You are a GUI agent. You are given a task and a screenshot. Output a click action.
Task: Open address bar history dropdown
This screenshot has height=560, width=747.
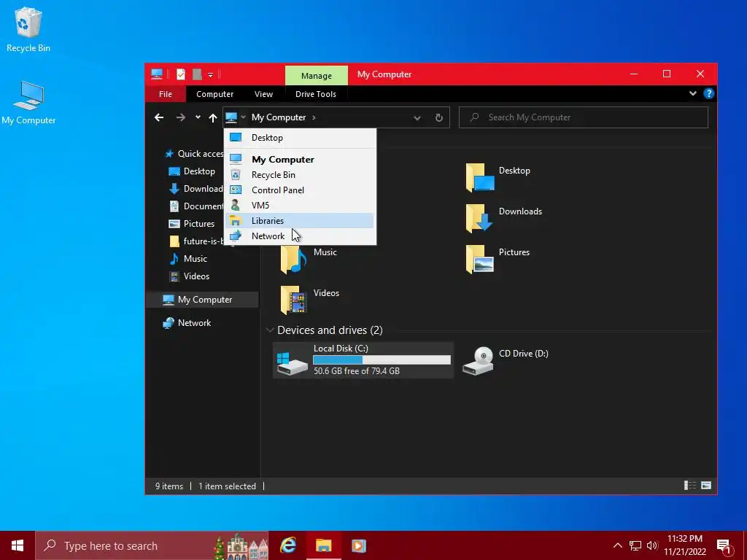(x=417, y=117)
